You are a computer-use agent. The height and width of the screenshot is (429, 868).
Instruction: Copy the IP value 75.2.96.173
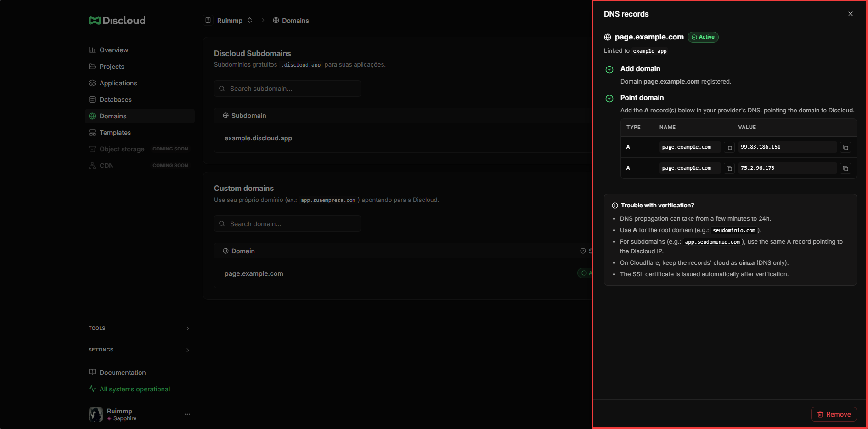pos(845,168)
